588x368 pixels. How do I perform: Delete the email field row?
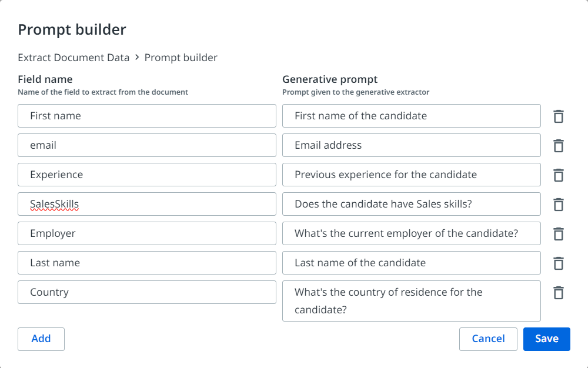coord(559,146)
